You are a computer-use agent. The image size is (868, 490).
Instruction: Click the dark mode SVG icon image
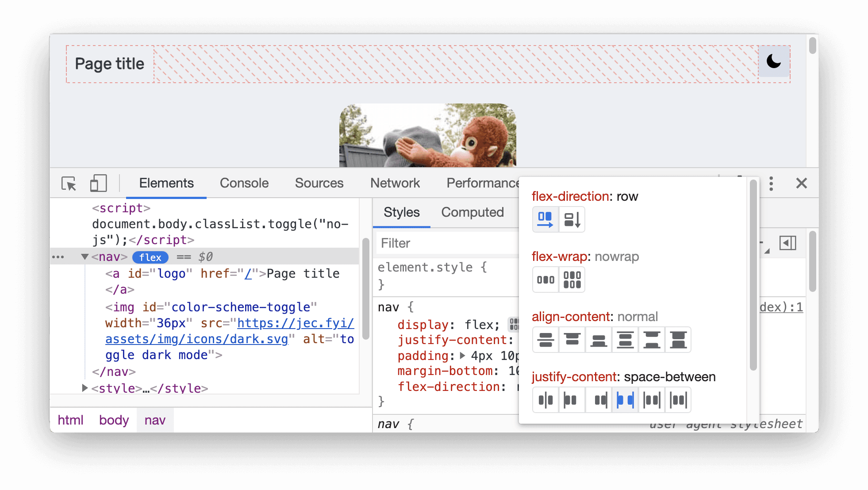tap(774, 62)
